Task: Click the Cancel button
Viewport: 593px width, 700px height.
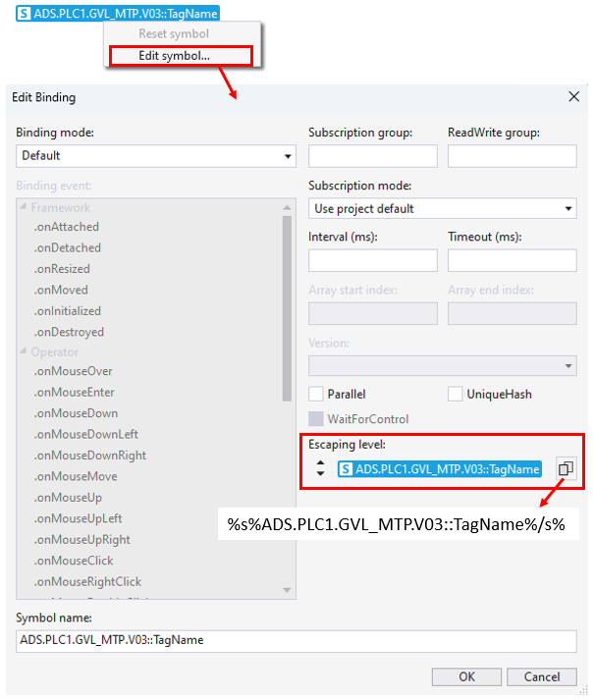Action: click(541, 676)
